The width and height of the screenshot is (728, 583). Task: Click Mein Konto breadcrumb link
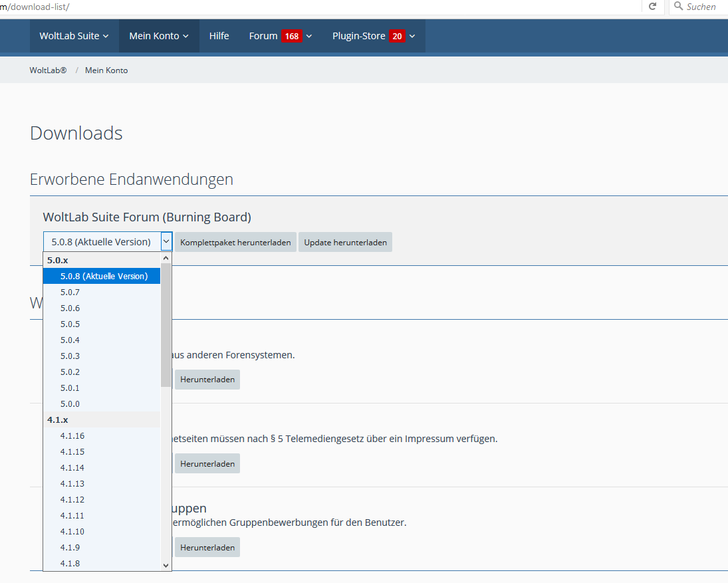[x=106, y=70]
